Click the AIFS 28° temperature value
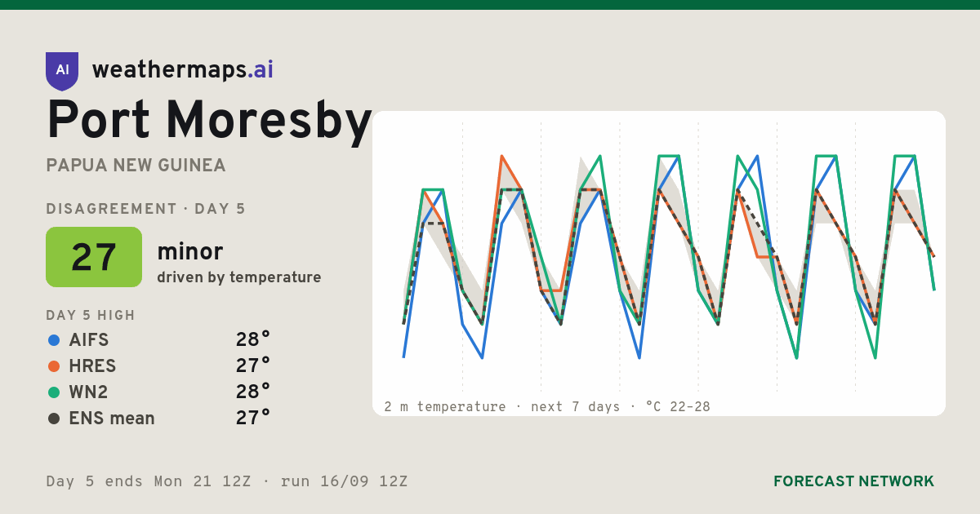Screen dimensions: 980x514 tap(253, 340)
